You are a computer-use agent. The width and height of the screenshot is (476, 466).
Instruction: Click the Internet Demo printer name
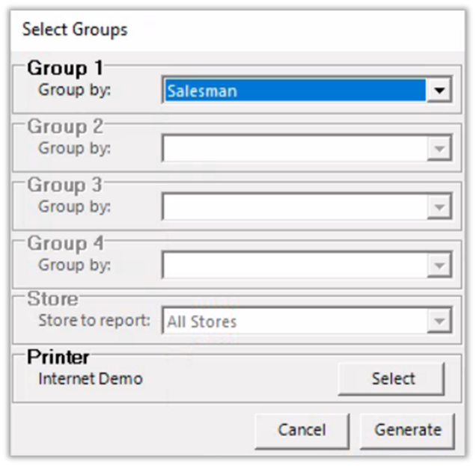click(90, 378)
